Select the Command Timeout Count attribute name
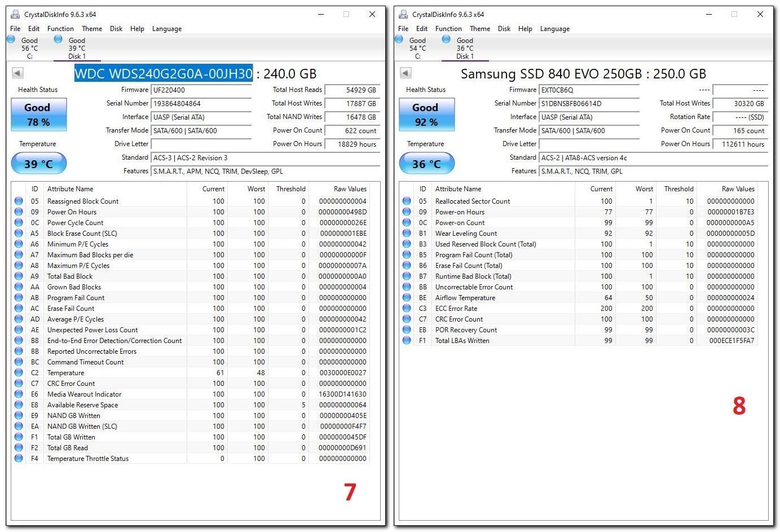The width and height of the screenshot is (780, 532). click(85, 362)
